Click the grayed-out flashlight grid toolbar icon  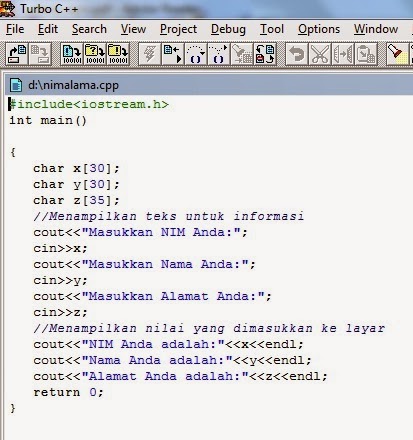tap(242, 54)
